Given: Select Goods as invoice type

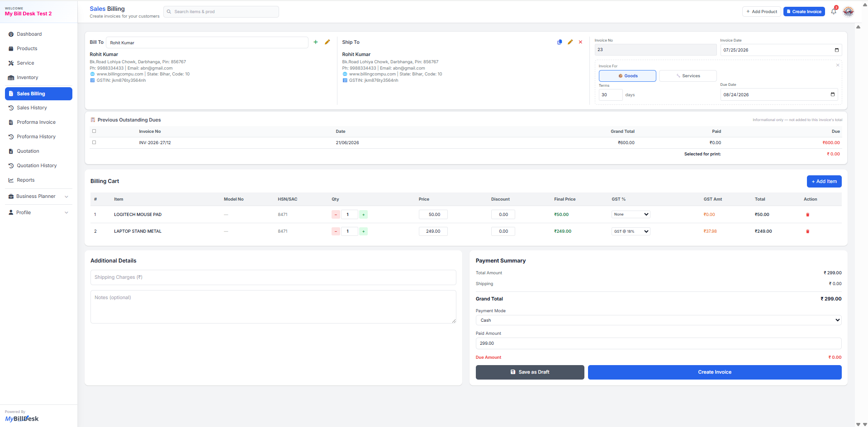Looking at the screenshot, I should 627,76.
